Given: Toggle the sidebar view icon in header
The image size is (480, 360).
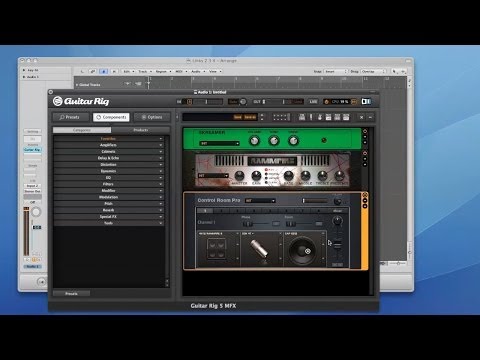Looking at the screenshot, I should (x=366, y=101).
